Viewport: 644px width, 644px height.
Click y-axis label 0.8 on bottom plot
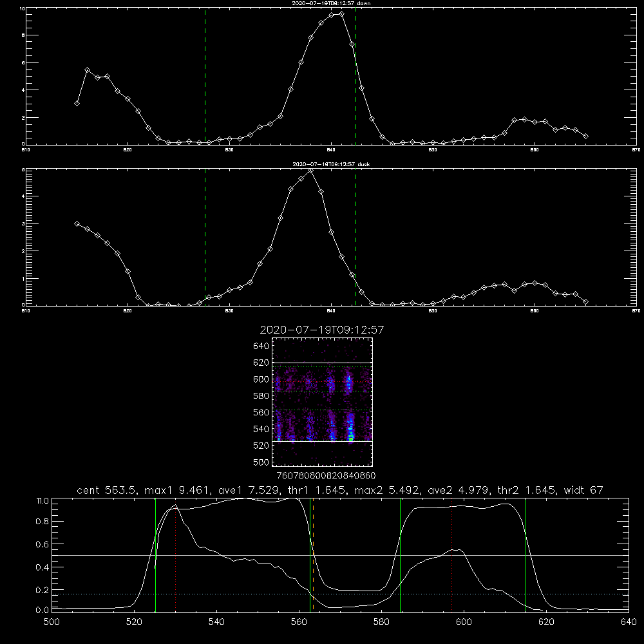point(43,522)
